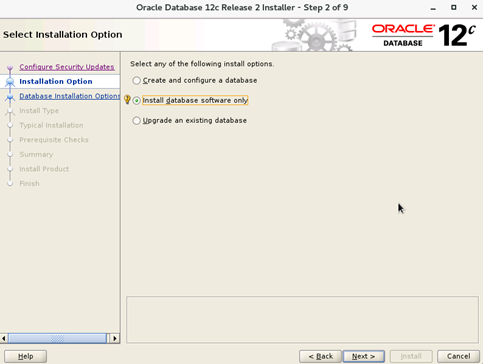Click the Installation Option step marker icon
Screen dimensions: 483x364
(x=10, y=82)
